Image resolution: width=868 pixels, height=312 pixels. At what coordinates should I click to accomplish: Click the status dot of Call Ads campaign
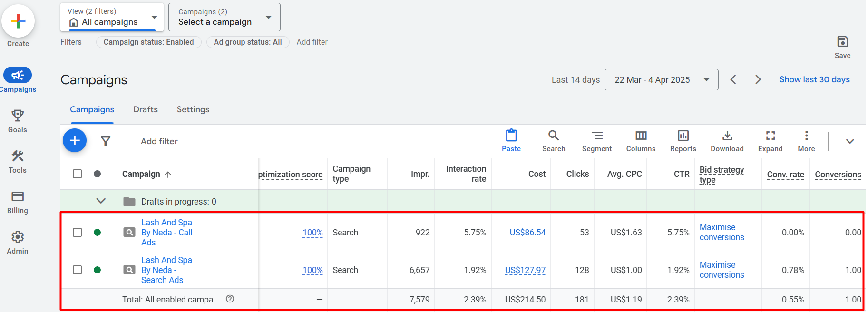(x=97, y=233)
